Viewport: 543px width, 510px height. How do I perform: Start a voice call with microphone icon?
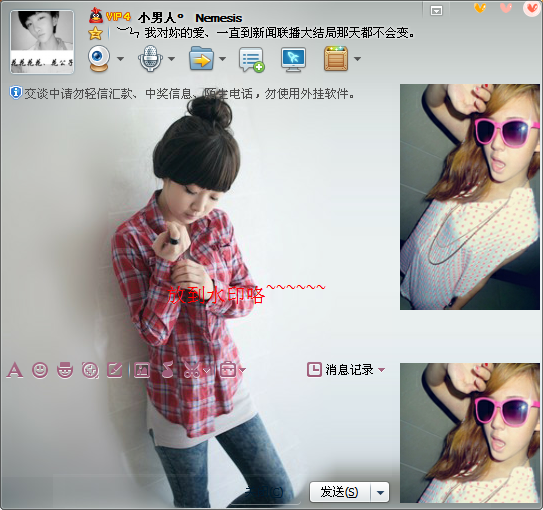150,59
